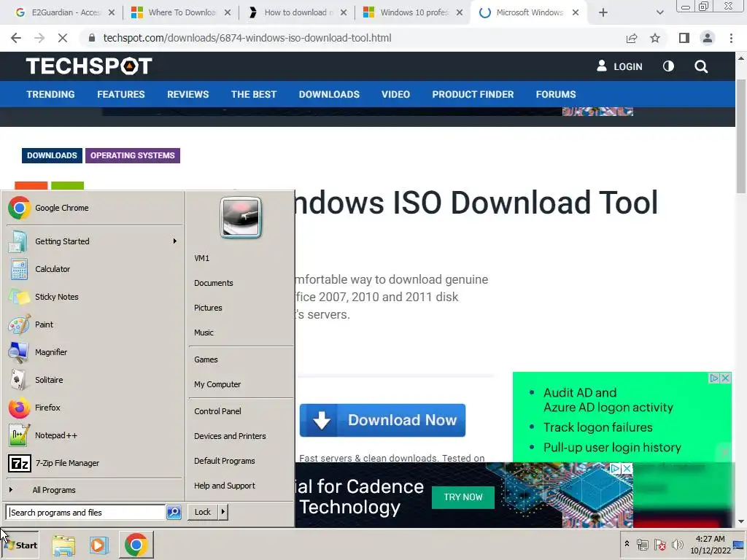The width and height of the screenshot is (747, 560).
Task: Click the Chrome taskbar icon
Action: click(x=136, y=545)
